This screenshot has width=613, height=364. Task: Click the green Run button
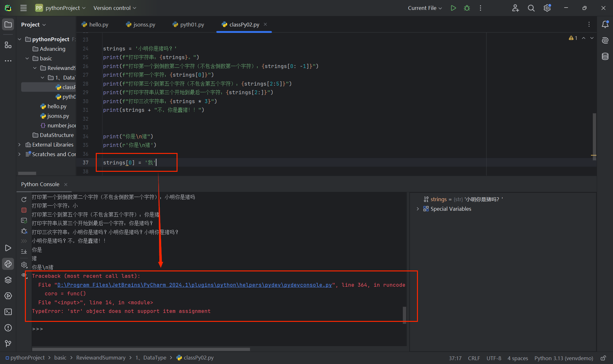[453, 8]
